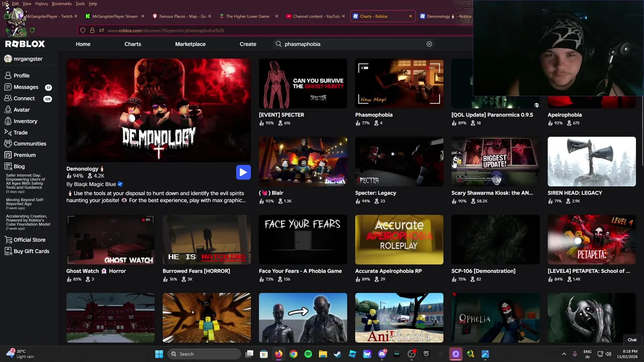Switch to Channel content - YouTube tab
The image size is (644, 362).
point(316,16)
